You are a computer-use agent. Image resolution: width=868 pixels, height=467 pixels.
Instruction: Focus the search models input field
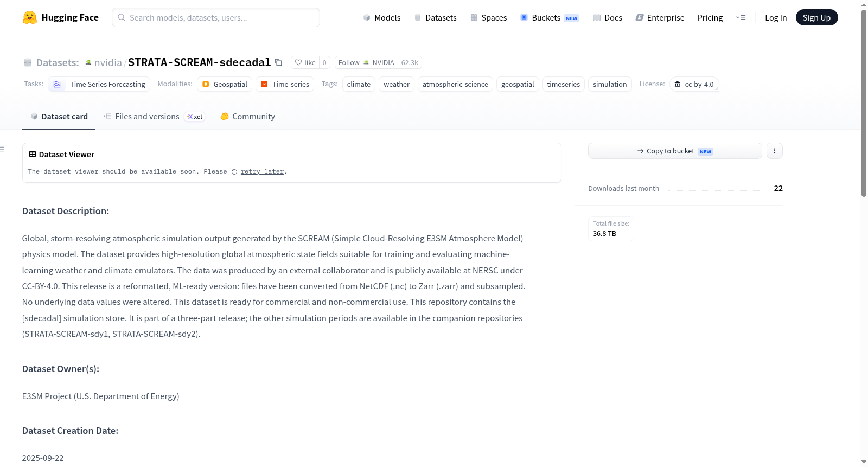pyautogui.click(x=216, y=17)
